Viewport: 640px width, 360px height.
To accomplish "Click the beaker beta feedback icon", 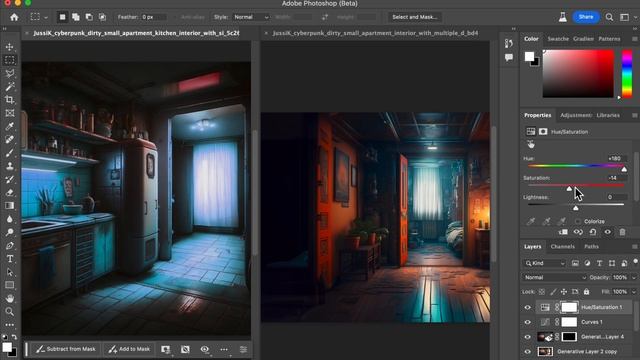I will tap(563, 17).
